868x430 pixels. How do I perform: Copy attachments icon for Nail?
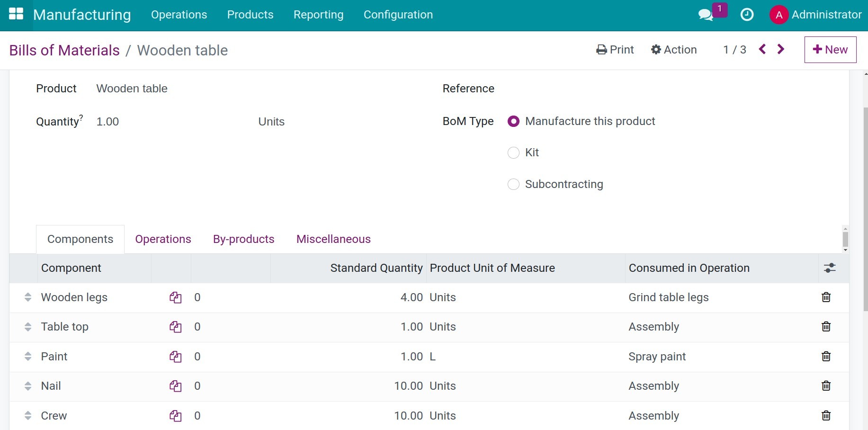[176, 386]
